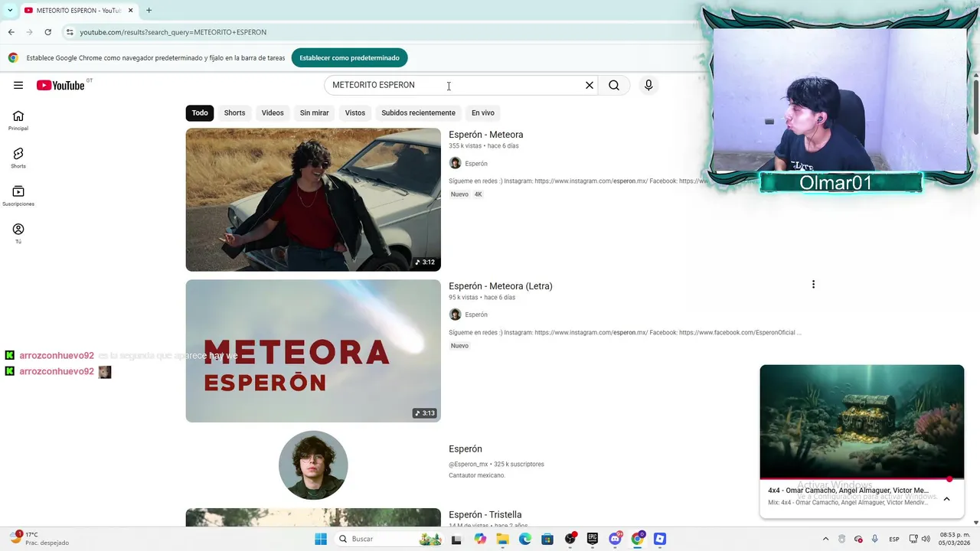
Task: Reload the page
Action: tap(47, 32)
